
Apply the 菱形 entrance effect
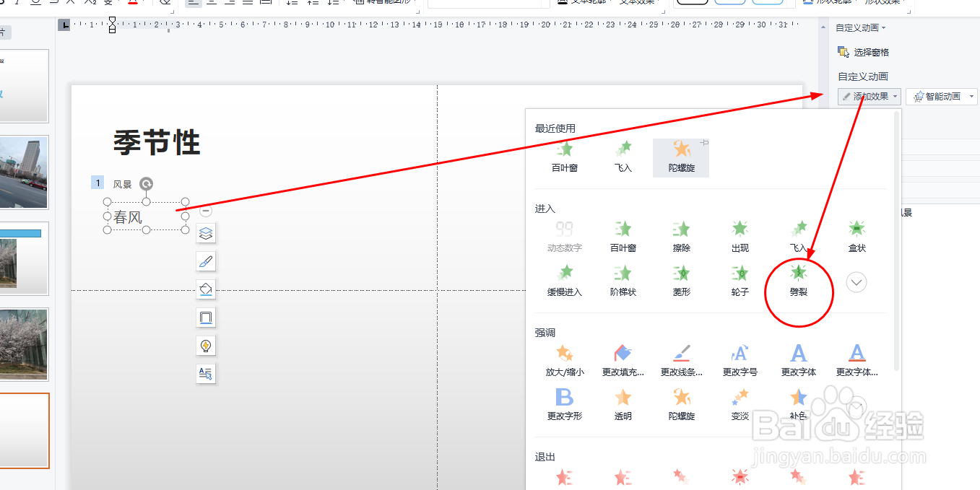click(681, 281)
